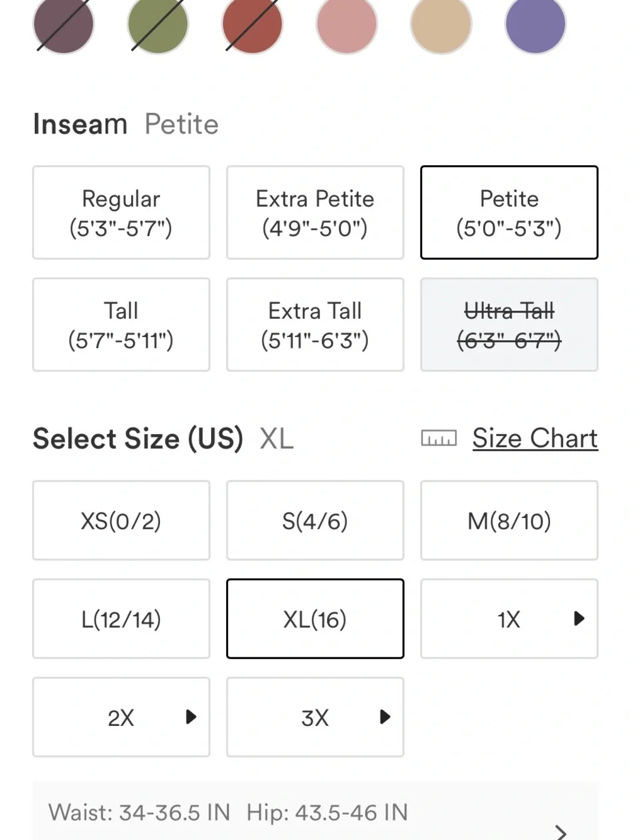Select the purple color swatch
The height and width of the screenshot is (840, 630).
pos(535,24)
